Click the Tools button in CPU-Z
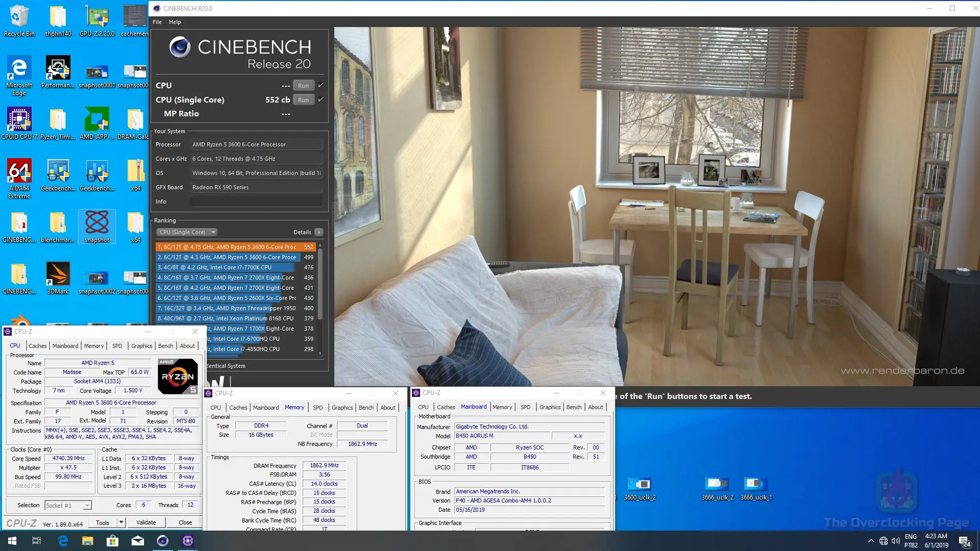The height and width of the screenshot is (551, 980). click(103, 522)
